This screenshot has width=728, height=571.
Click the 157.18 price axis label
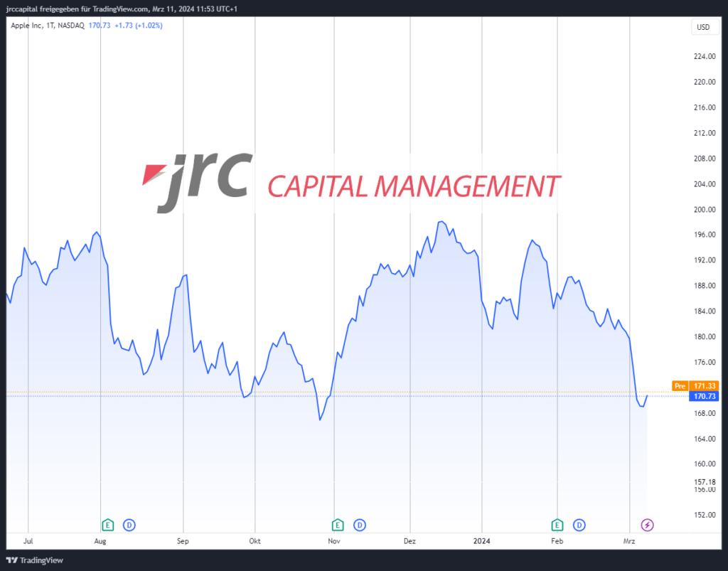pos(705,482)
